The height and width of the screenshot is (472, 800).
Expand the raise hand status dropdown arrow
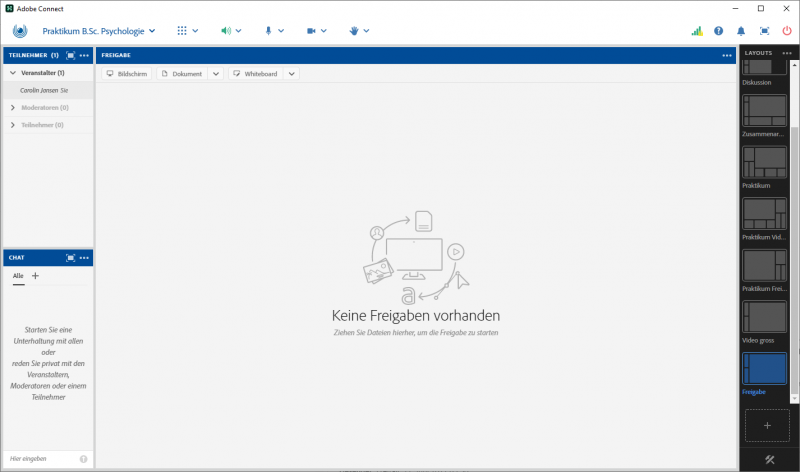click(366, 31)
